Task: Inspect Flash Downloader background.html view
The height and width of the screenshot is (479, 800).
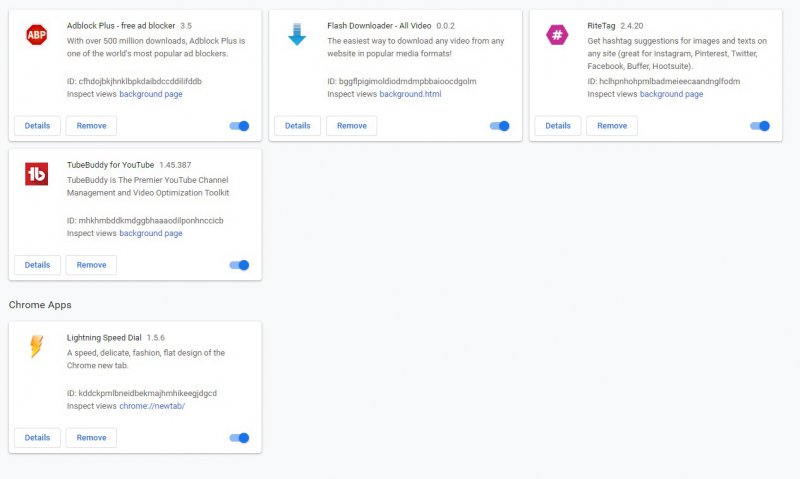Action: 410,94
